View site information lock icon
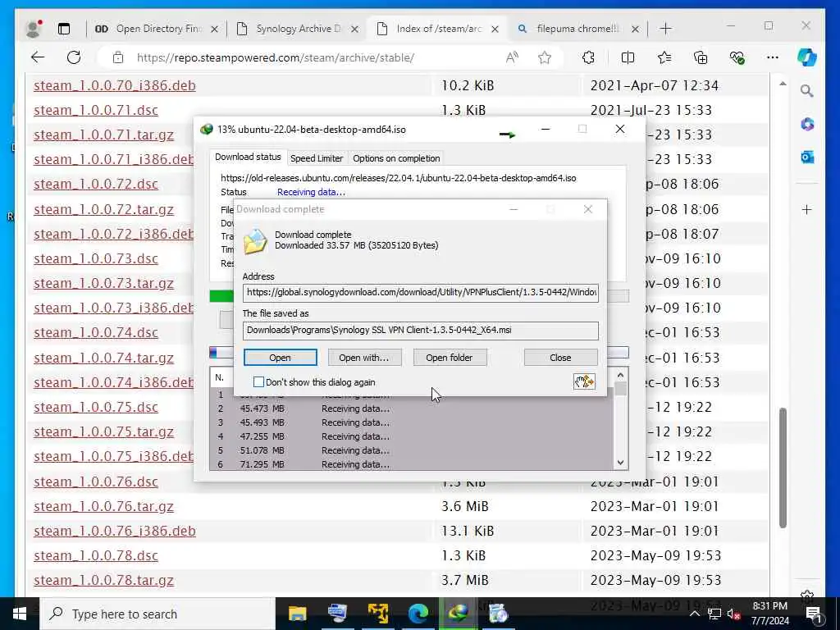 [118, 57]
